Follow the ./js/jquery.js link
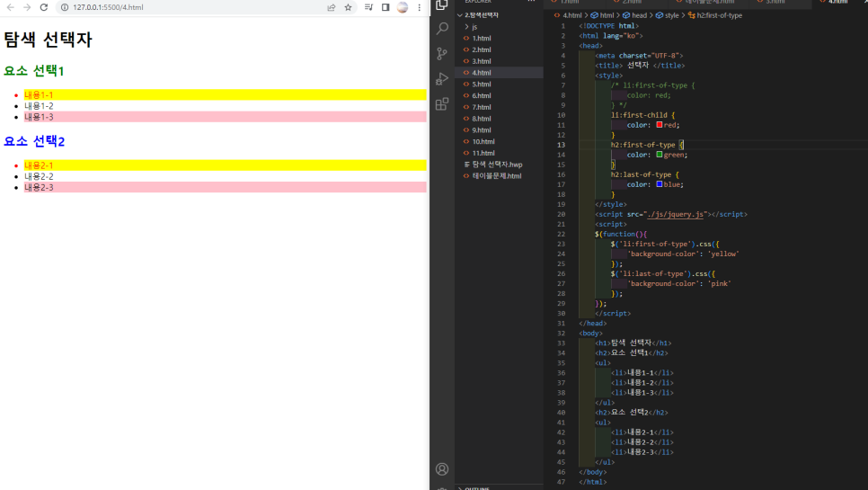This screenshot has height=490, width=868. click(x=676, y=214)
